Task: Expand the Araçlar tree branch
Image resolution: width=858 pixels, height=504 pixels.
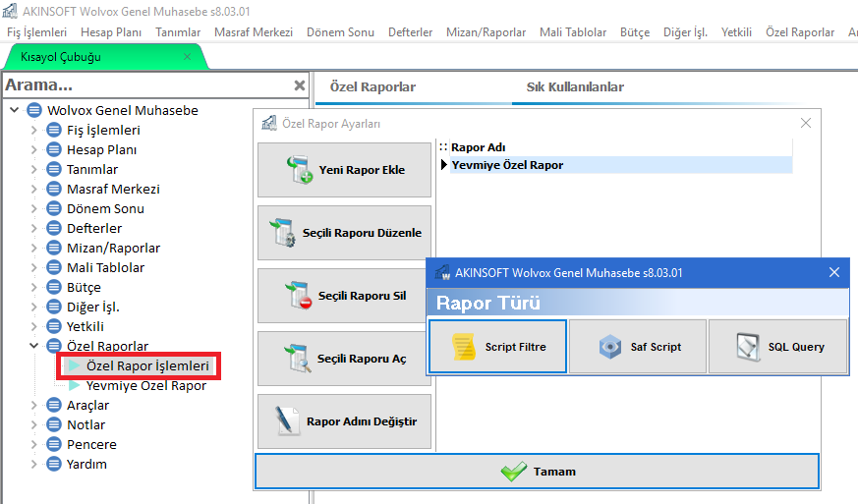Action: click(34, 405)
